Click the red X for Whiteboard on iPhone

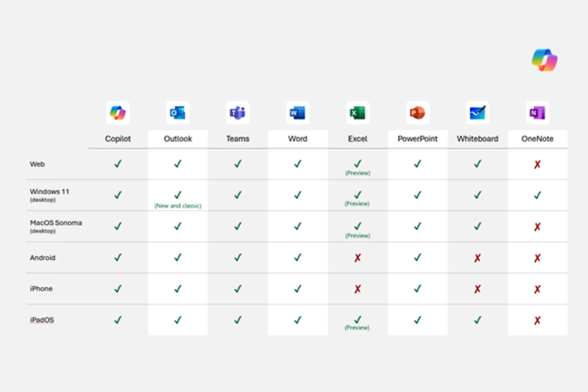tap(477, 289)
